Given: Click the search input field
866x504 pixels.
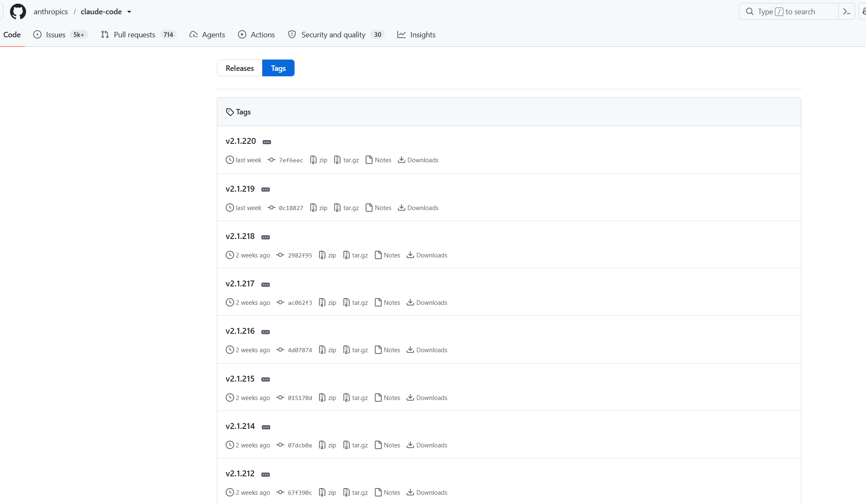Looking at the screenshot, I should point(788,12).
